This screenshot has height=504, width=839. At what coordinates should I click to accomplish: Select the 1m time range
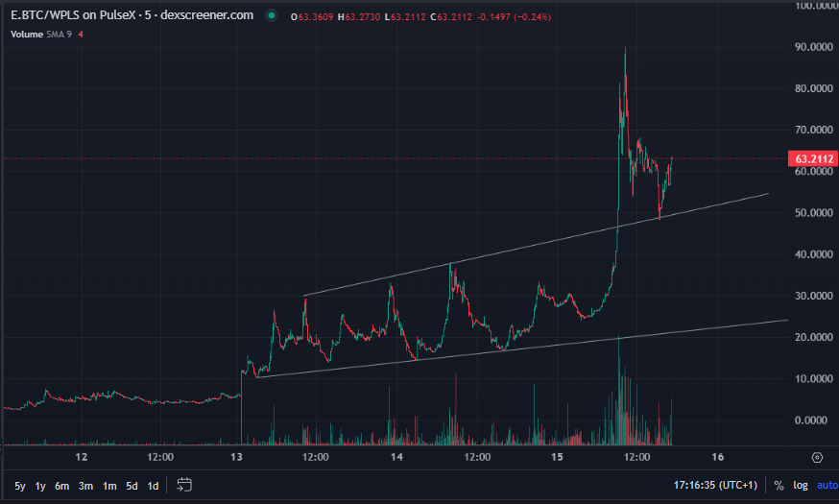click(109, 486)
